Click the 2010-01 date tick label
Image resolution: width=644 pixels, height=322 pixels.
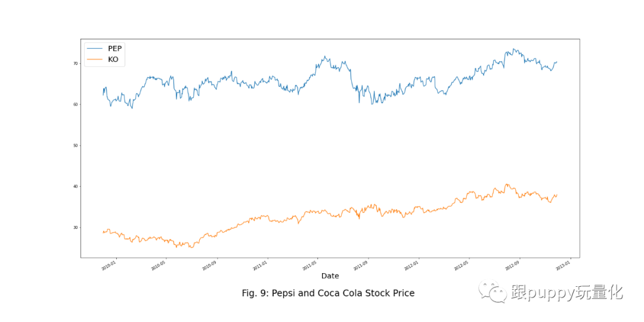(109, 264)
